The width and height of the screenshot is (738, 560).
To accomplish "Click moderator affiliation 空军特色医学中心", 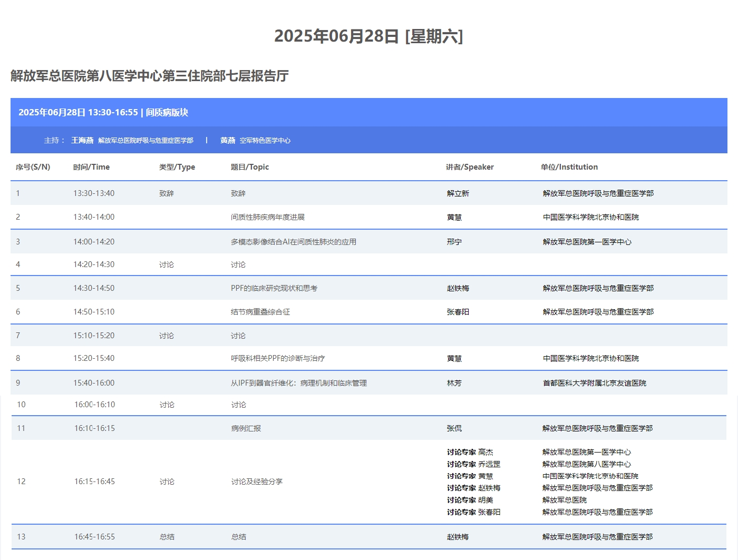I will tap(265, 141).
